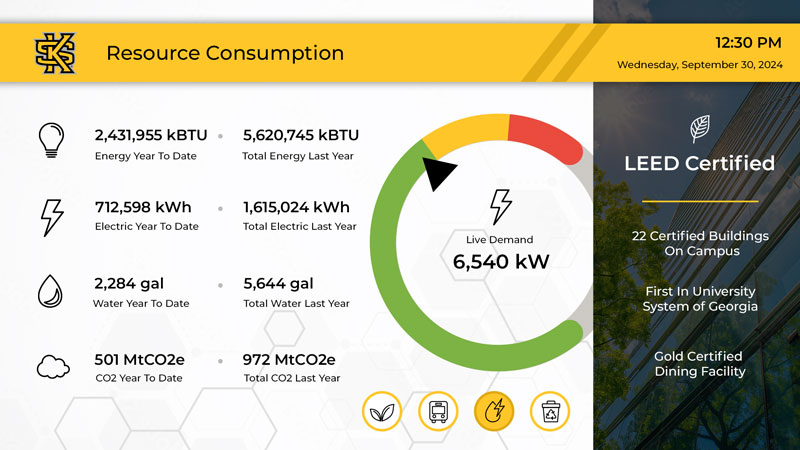Click the Total Energy Last Year label
800x450 pixels.
pos(297,156)
